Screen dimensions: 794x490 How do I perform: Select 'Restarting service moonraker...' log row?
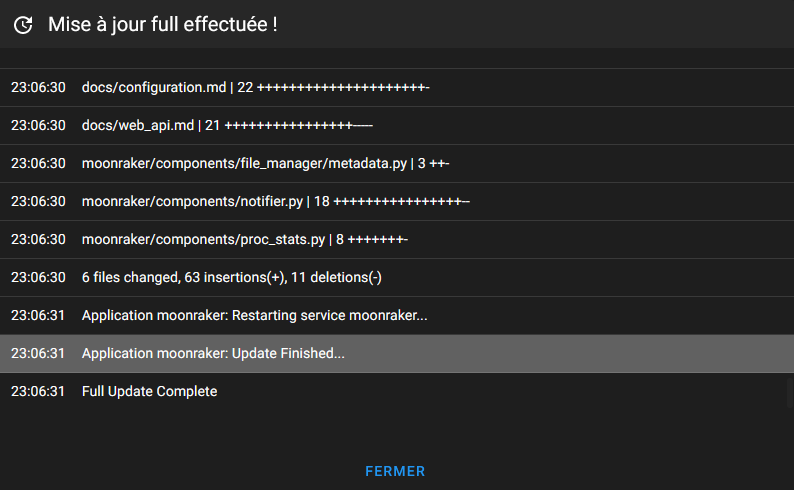coord(397,315)
